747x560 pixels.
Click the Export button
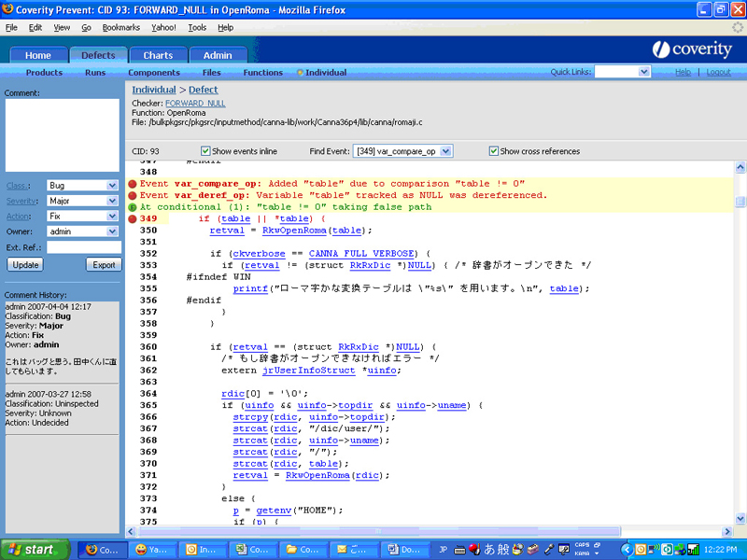tap(104, 265)
